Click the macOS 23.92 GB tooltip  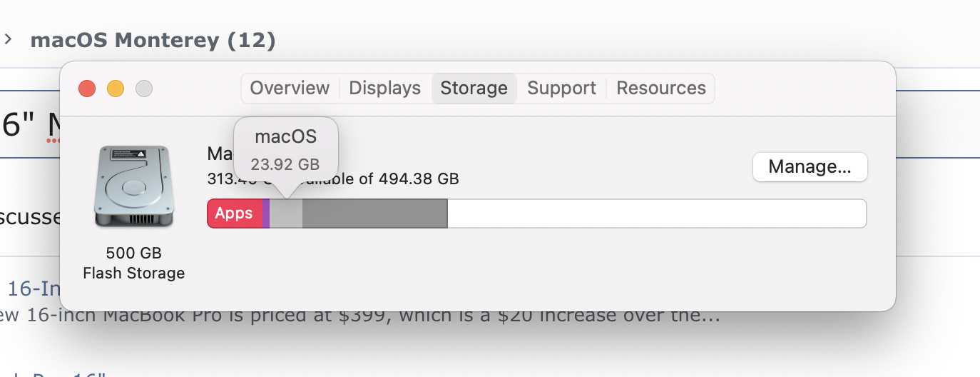[285, 149]
